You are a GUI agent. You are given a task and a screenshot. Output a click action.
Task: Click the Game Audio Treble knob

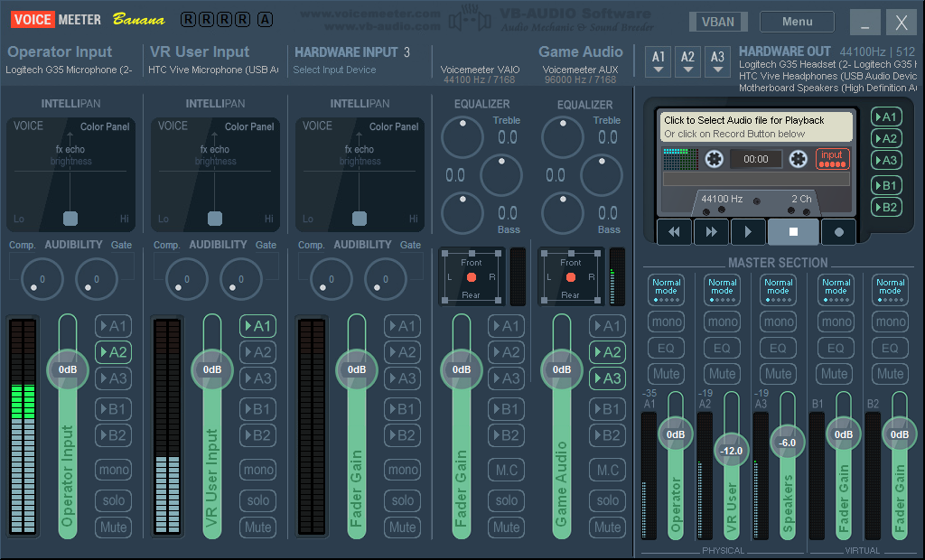[x=562, y=137]
